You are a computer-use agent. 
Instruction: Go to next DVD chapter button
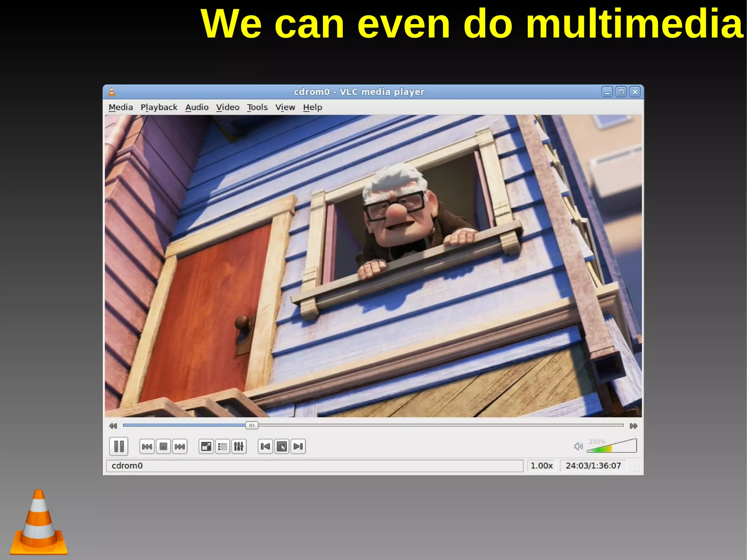(x=298, y=447)
